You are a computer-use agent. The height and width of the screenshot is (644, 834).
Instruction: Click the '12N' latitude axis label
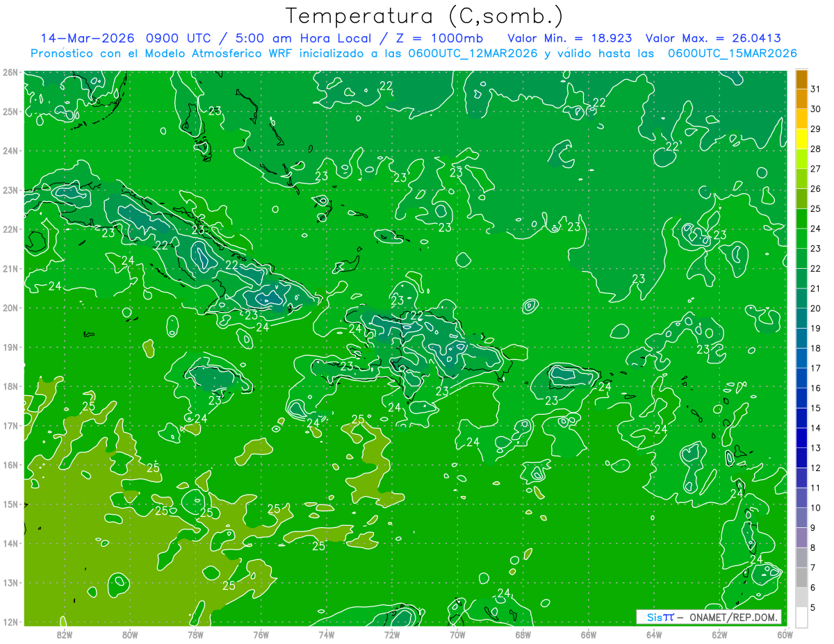pos(10,622)
